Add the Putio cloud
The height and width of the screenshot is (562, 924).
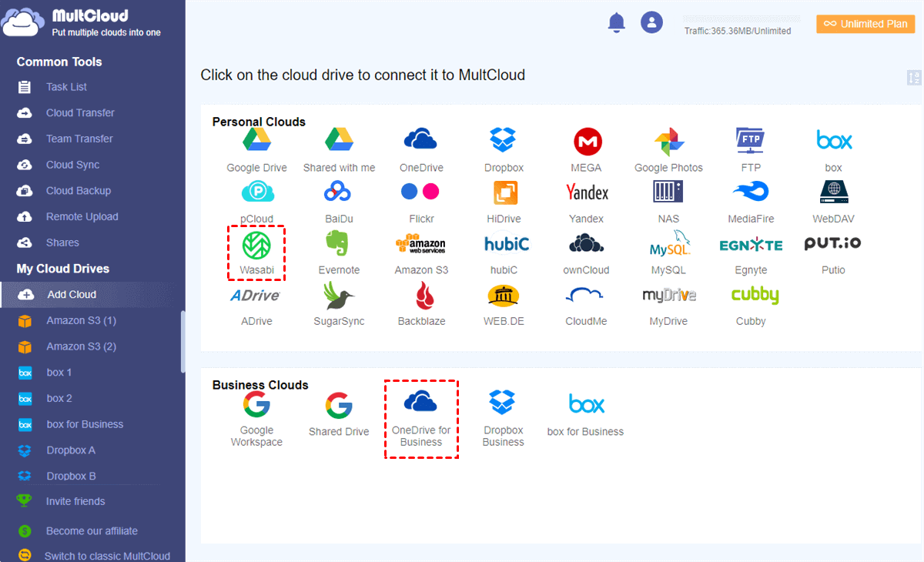[832, 243]
